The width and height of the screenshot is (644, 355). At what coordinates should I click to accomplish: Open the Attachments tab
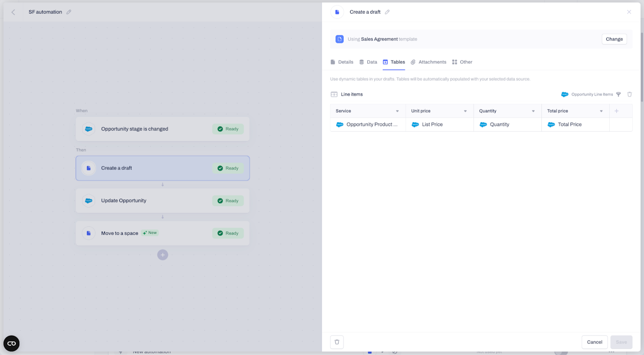click(x=428, y=62)
